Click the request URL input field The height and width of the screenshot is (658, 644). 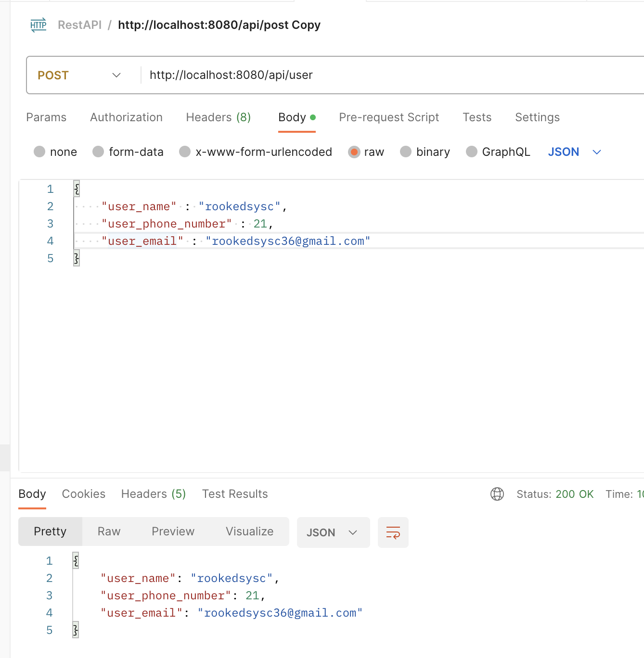[x=385, y=75]
